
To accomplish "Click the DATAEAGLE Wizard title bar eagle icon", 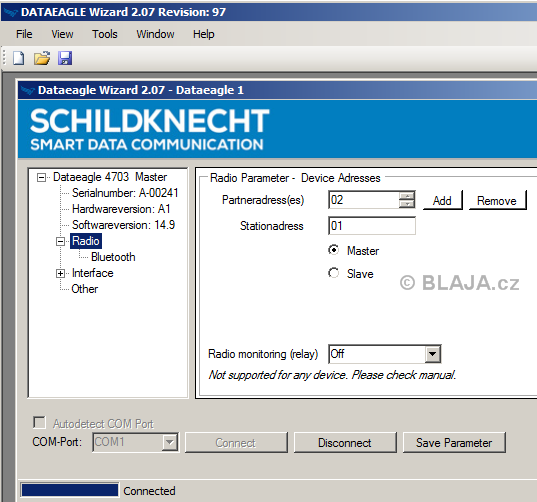I will click(x=10, y=12).
